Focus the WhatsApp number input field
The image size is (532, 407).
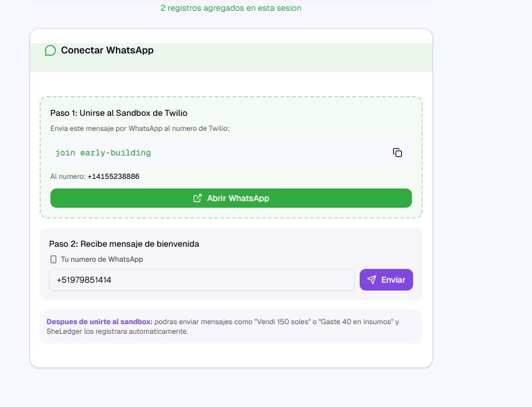click(202, 280)
